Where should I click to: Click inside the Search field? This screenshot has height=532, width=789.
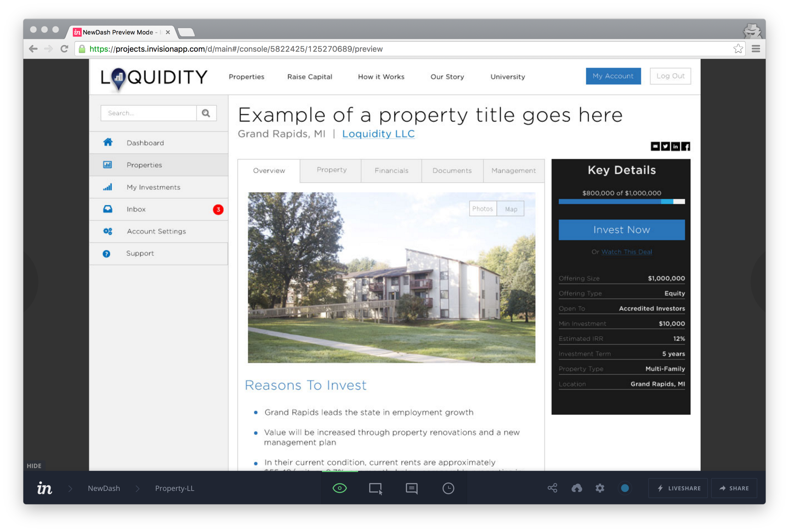tap(149, 113)
